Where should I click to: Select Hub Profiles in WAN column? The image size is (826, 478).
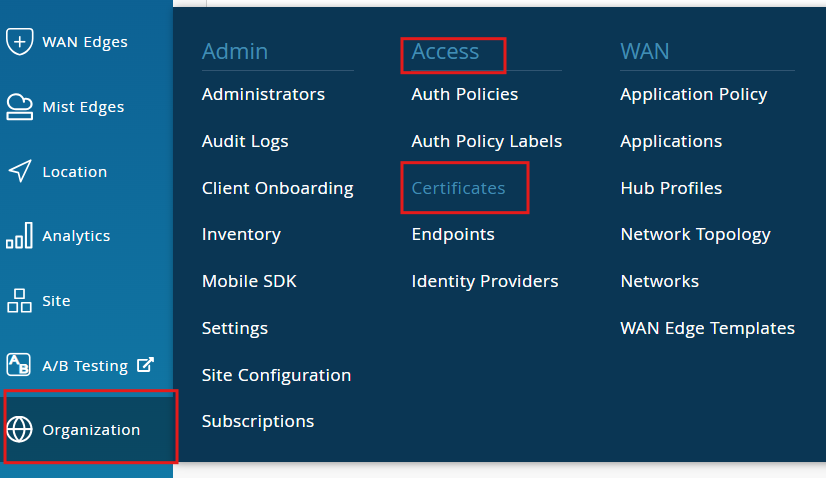[x=670, y=188]
